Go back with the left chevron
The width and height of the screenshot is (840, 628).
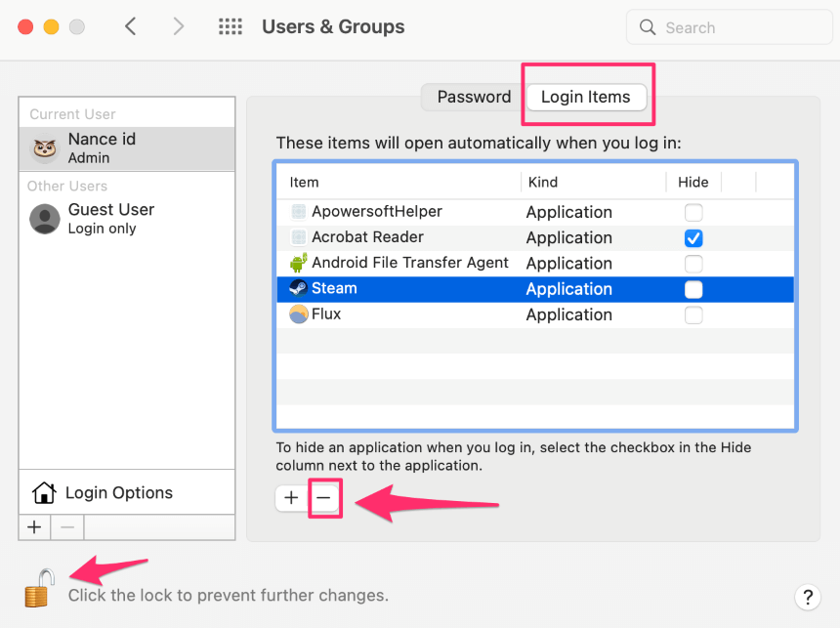coord(131,27)
